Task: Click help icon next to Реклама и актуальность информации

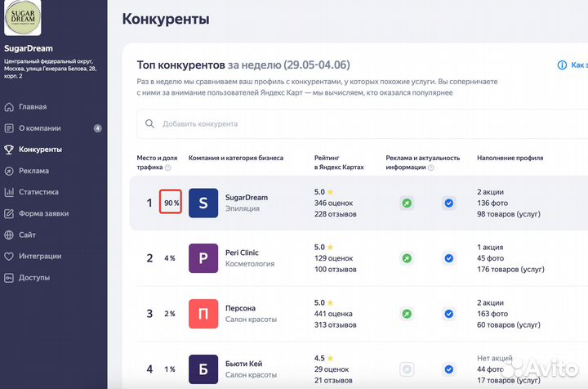Action: pos(431,168)
